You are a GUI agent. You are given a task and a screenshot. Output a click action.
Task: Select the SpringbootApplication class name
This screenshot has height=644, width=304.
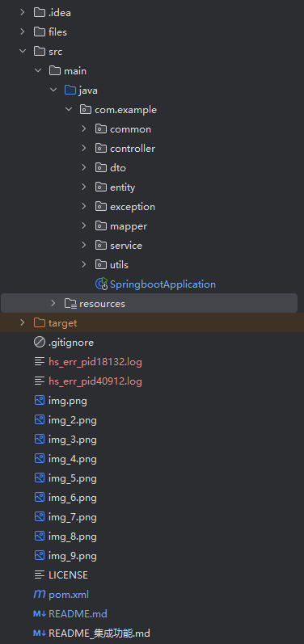pyautogui.click(x=163, y=284)
